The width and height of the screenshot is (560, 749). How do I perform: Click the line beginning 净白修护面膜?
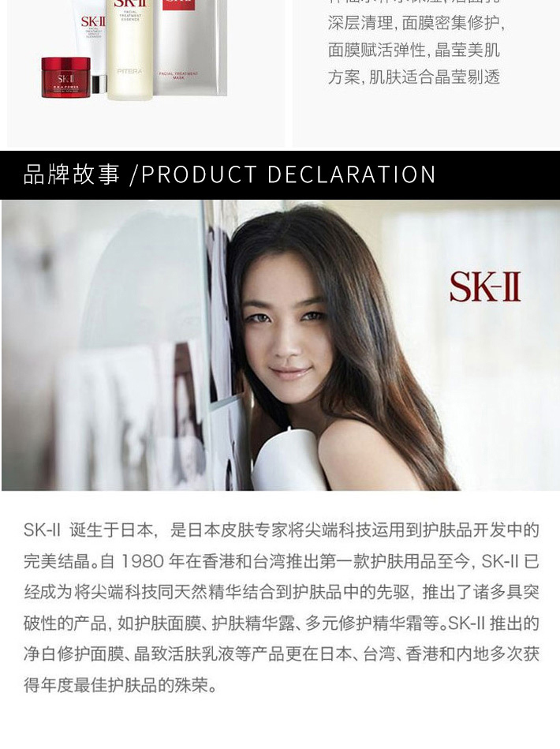[x=282, y=654]
